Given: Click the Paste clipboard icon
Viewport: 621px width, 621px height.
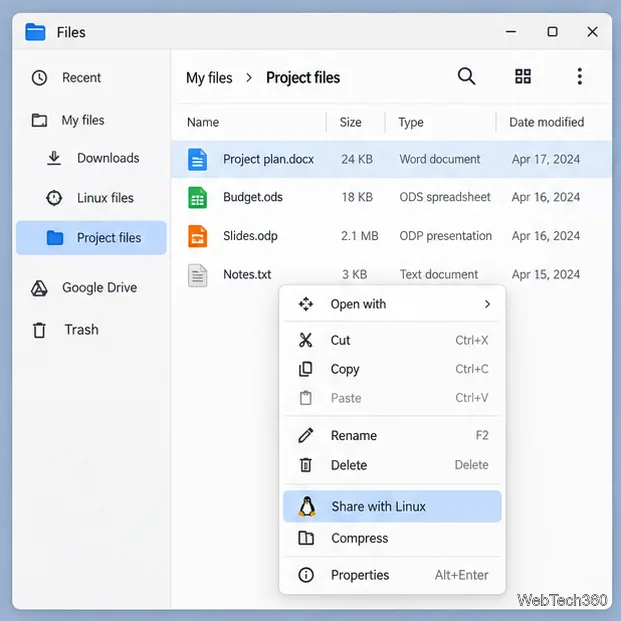Looking at the screenshot, I should point(306,398).
